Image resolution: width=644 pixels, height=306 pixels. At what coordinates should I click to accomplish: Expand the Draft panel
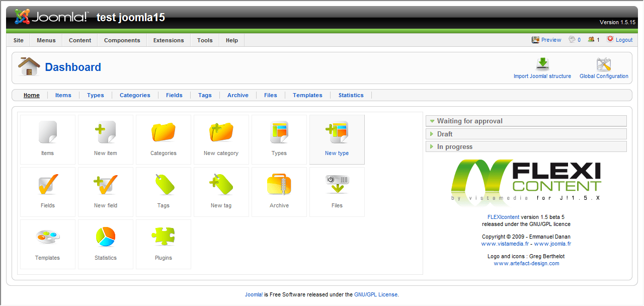coord(526,134)
